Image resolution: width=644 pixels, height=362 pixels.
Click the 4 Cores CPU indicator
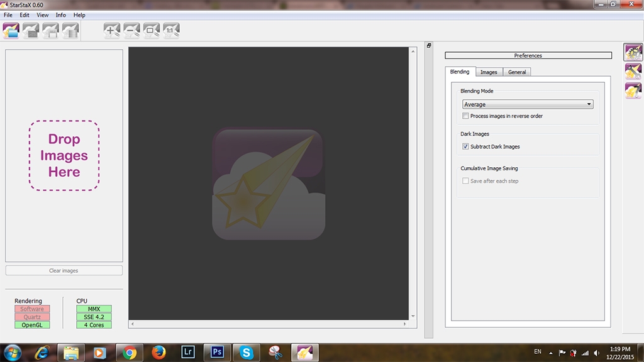point(94,325)
